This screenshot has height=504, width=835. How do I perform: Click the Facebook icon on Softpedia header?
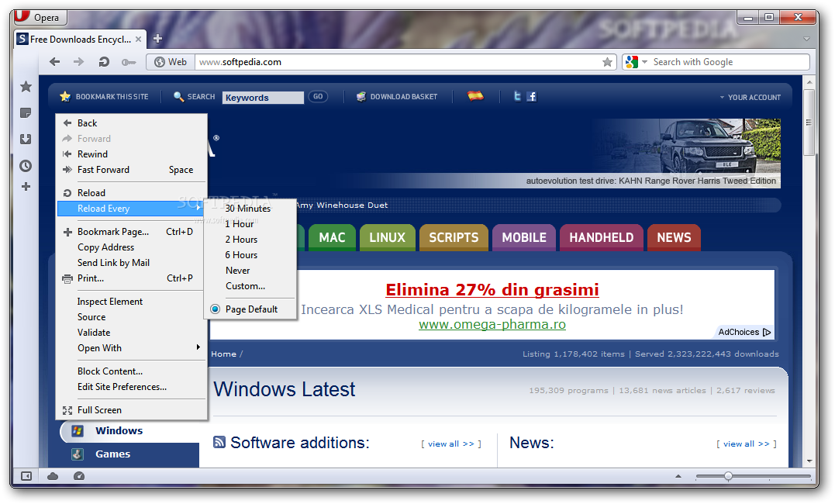(531, 96)
